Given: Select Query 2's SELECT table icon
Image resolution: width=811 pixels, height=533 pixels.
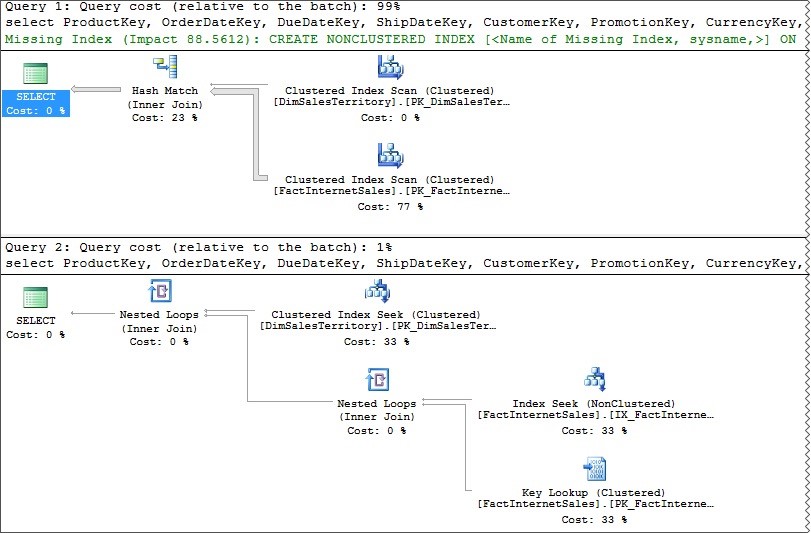Looking at the screenshot, I should 35,298.
